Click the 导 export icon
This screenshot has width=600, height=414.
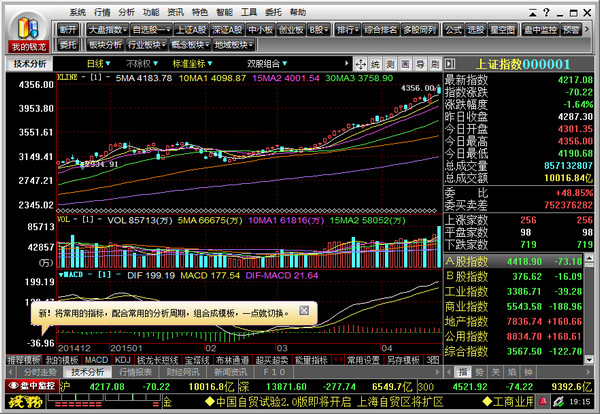420,64
